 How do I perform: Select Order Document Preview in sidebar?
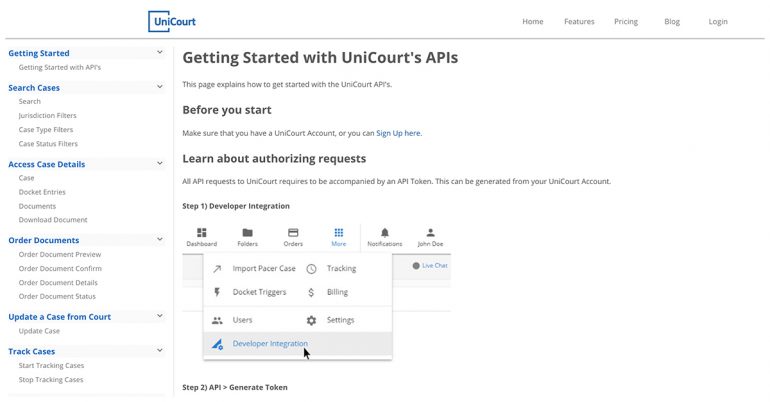coord(60,254)
